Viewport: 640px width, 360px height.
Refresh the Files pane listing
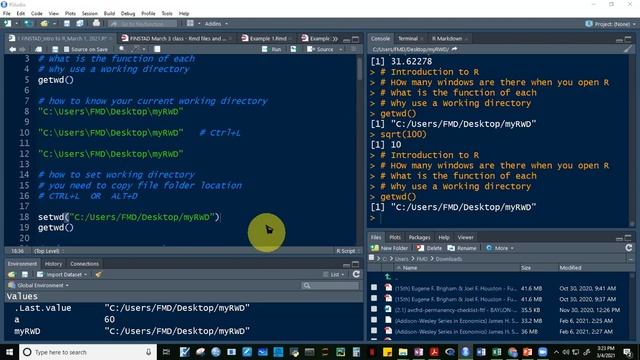coord(629,248)
